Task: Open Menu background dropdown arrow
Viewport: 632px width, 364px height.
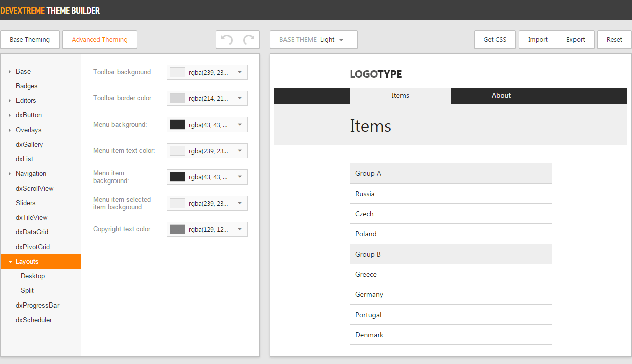Action: [240, 125]
